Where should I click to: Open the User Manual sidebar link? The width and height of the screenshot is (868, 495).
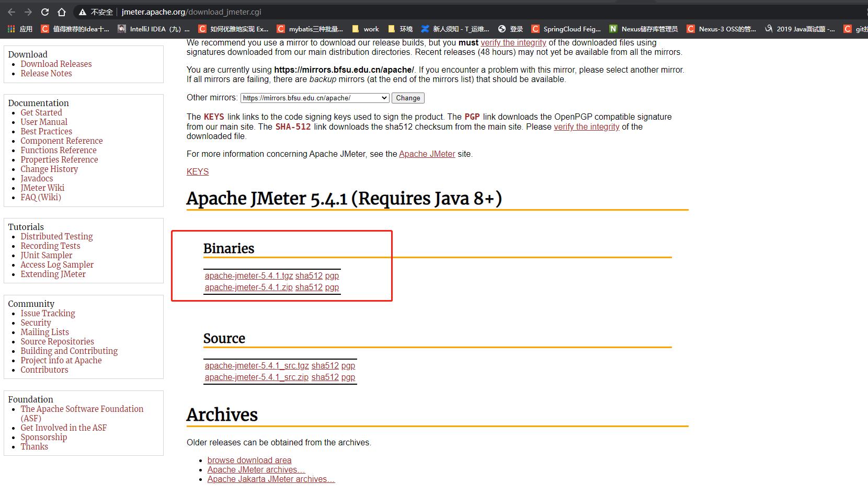44,122
